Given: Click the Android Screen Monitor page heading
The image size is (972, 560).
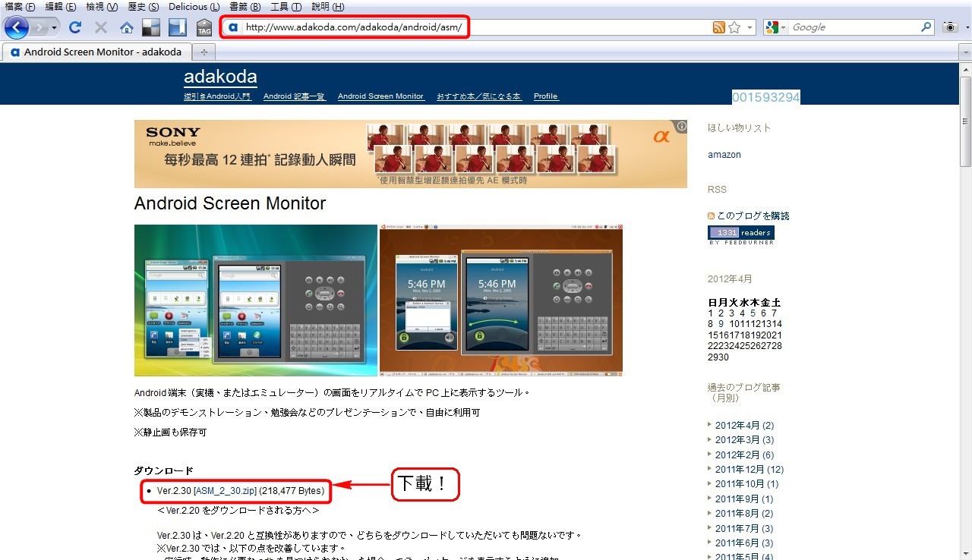Looking at the screenshot, I should tap(230, 203).
